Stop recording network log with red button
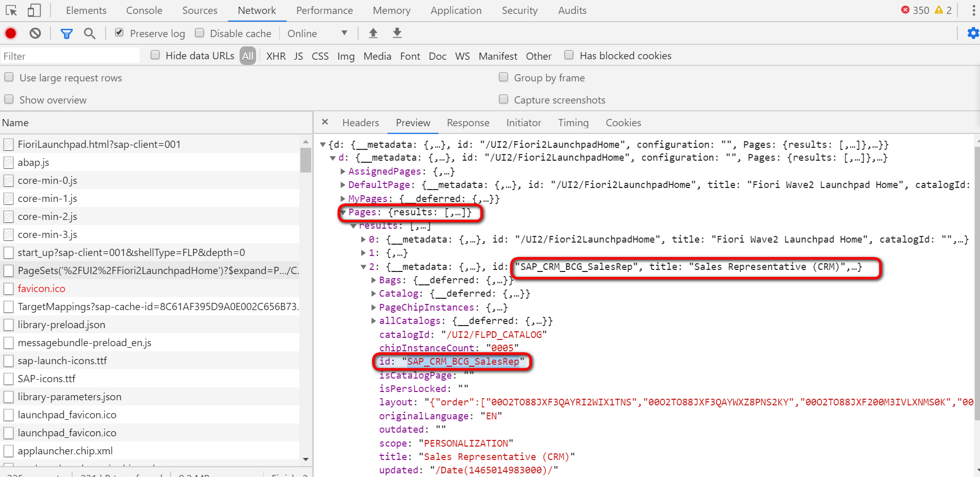Image resolution: width=980 pixels, height=477 pixels. click(11, 33)
